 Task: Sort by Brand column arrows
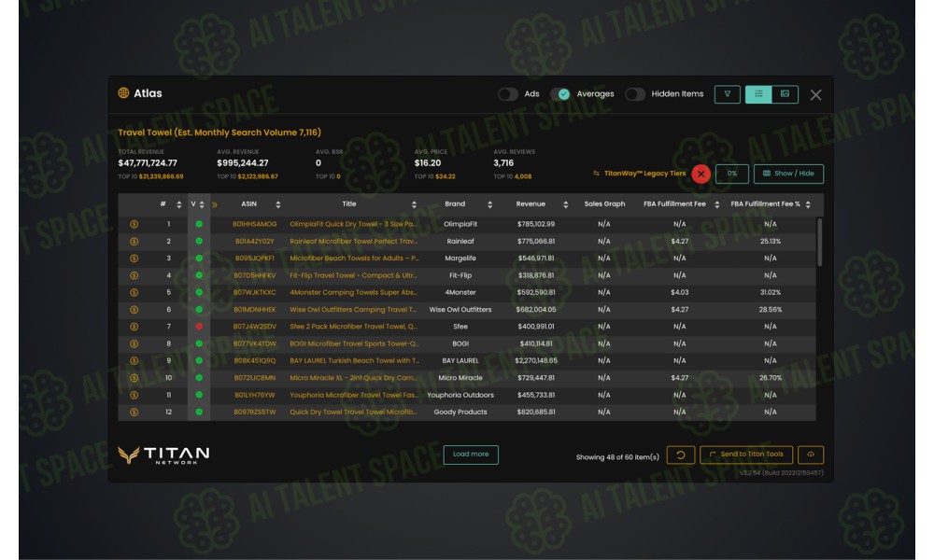489,204
